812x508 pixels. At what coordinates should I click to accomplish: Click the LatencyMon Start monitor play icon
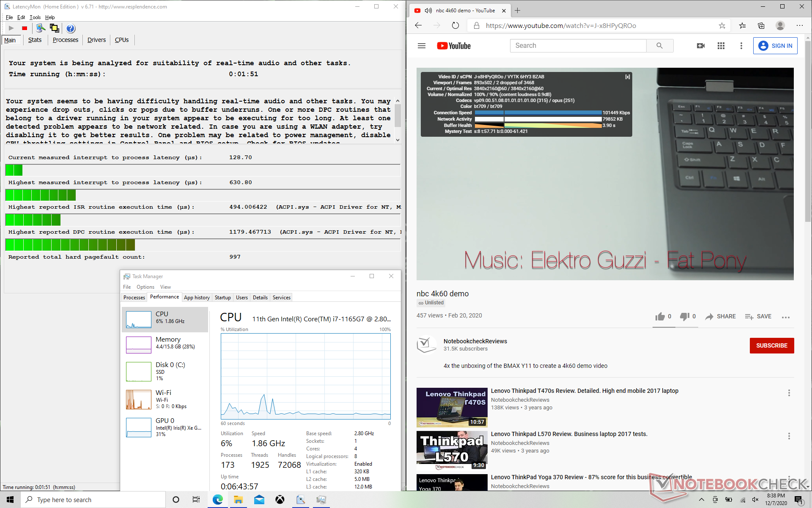tap(11, 28)
